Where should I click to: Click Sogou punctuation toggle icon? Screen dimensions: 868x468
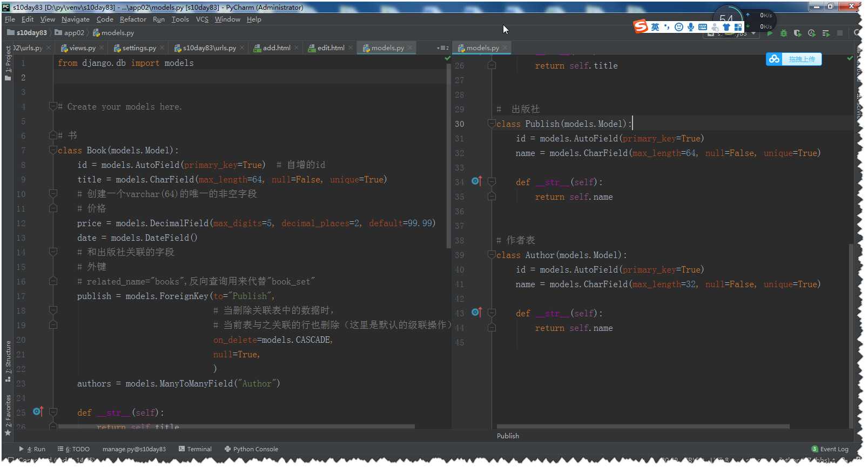click(x=667, y=27)
